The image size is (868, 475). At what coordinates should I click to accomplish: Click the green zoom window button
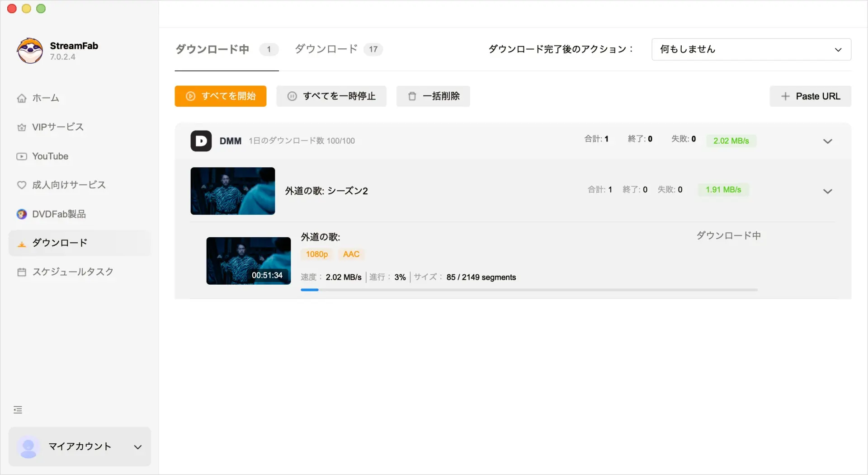[x=41, y=9]
